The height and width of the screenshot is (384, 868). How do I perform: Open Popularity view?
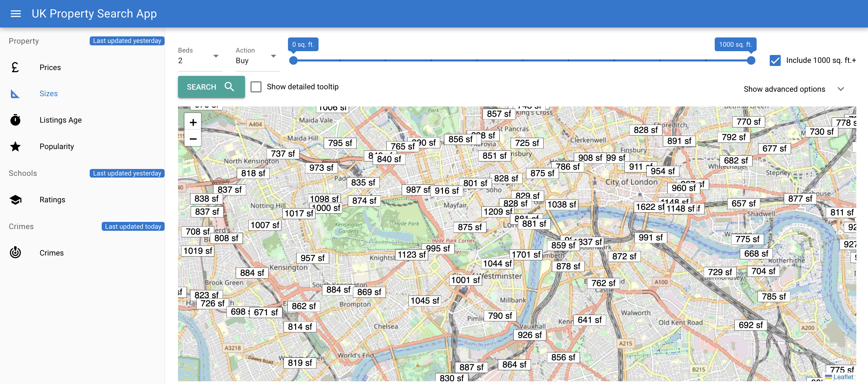[x=82, y=146]
